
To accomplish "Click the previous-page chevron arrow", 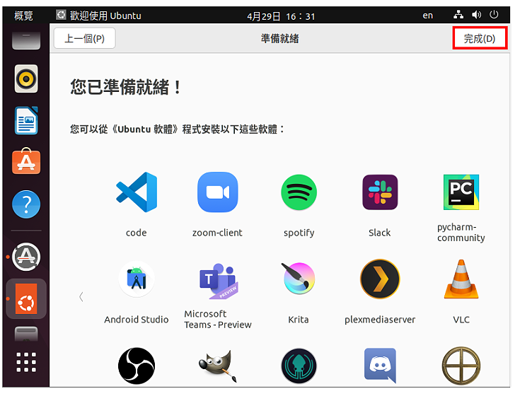I will point(81,297).
